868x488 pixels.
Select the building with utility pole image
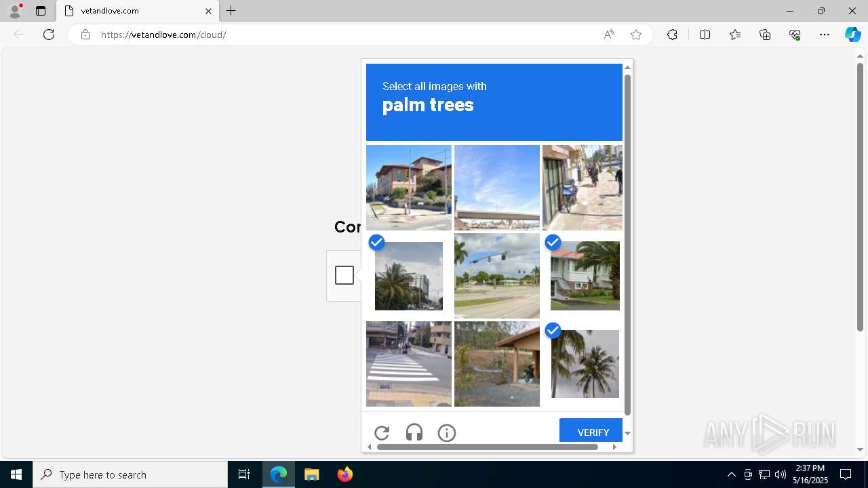[409, 188]
